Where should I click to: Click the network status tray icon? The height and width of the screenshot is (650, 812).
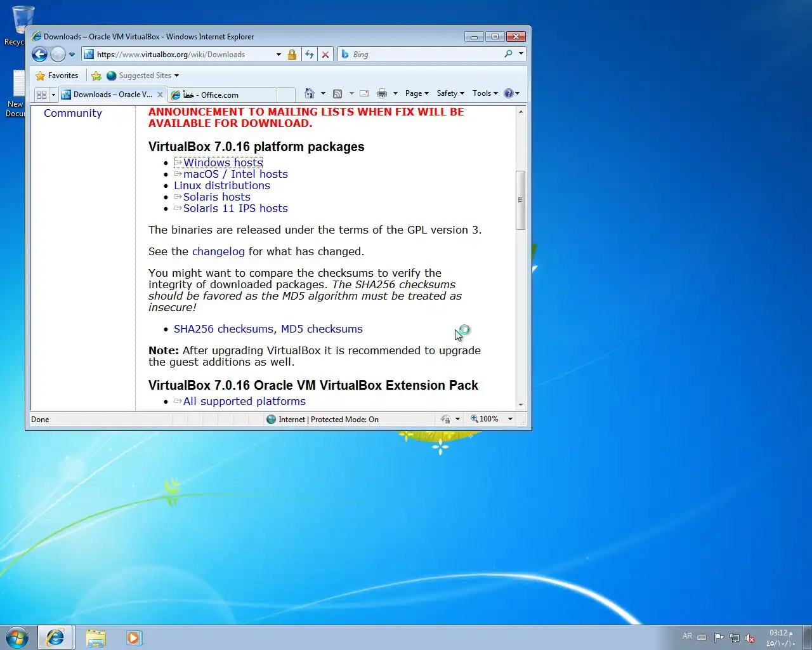tap(735, 638)
